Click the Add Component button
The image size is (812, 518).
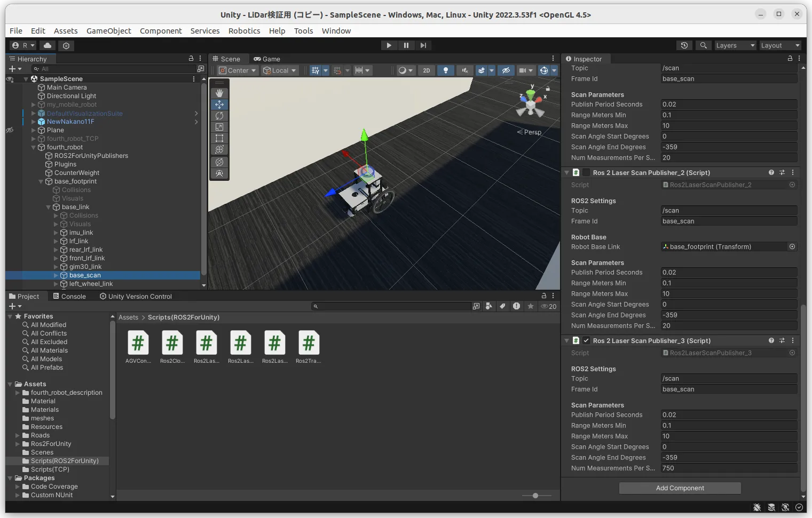click(680, 488)
